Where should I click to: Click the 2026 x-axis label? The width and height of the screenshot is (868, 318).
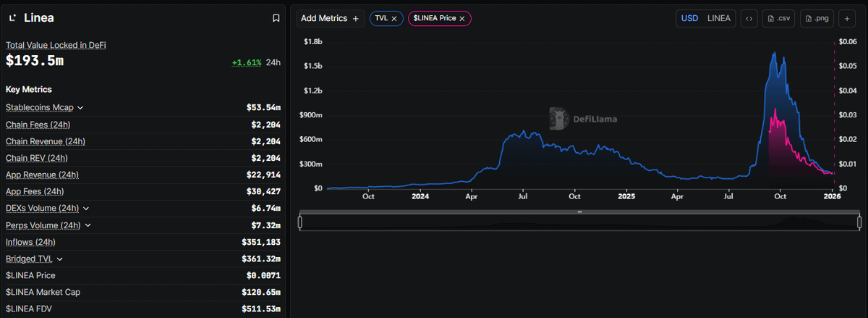pos(833,196)
